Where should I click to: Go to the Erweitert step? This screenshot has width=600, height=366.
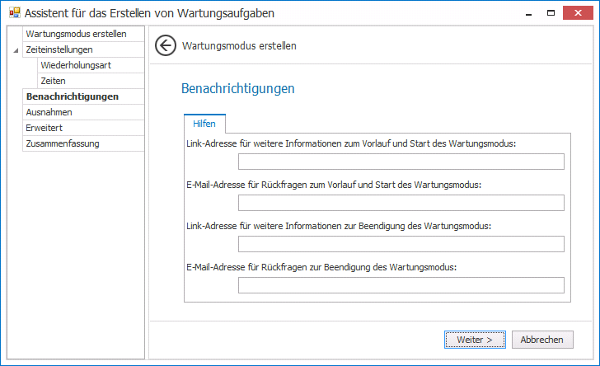(83, 128)
